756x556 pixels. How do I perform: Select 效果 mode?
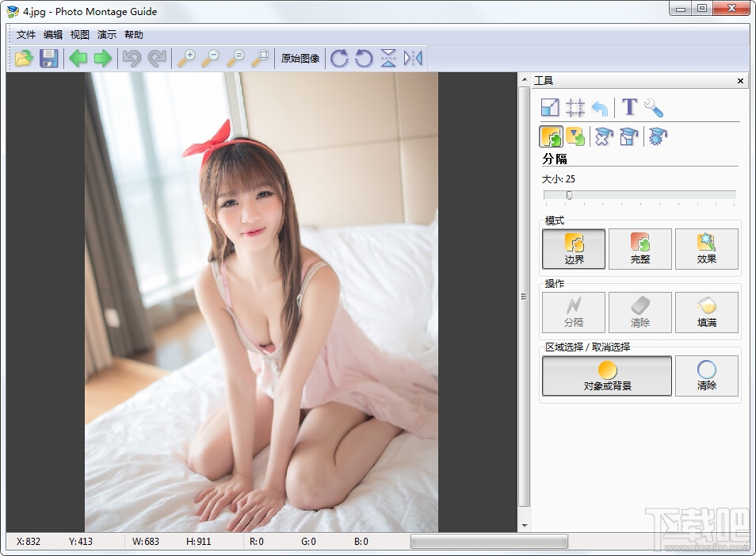click(x=707, y=249)
